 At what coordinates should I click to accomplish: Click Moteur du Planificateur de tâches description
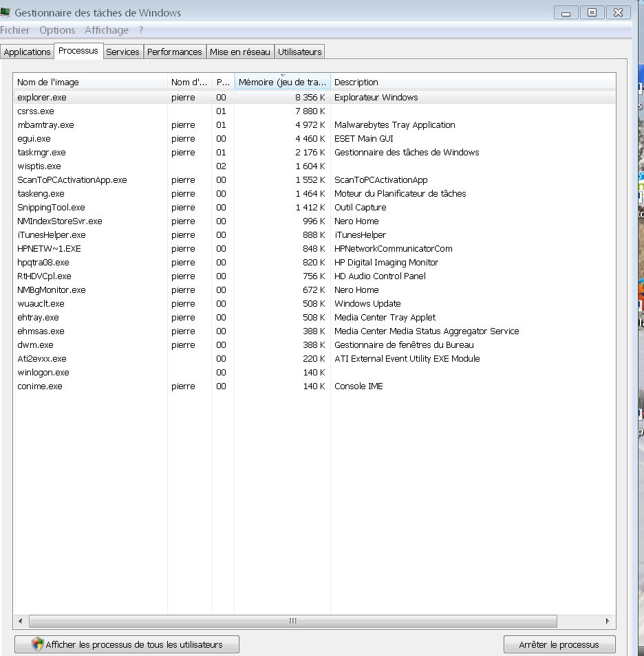(400, 194)
